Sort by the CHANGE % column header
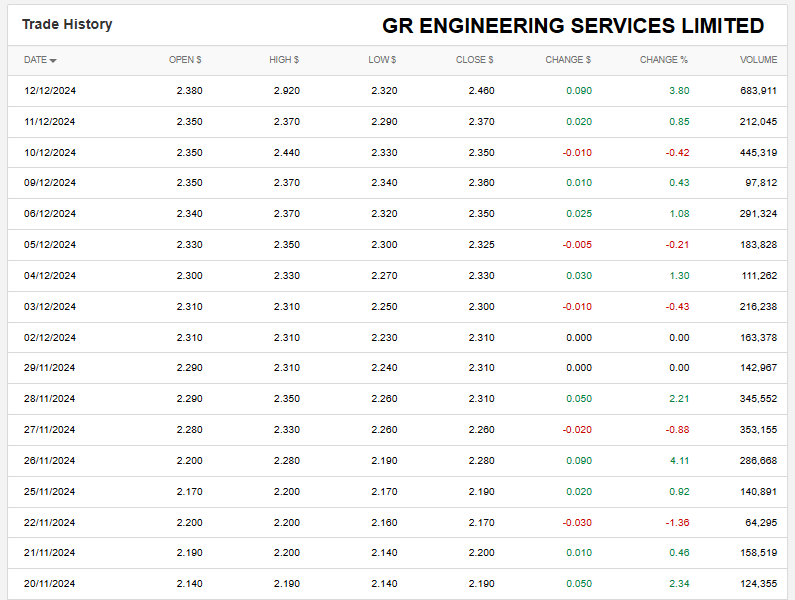 pyautogui.click(x=664, y=60)
